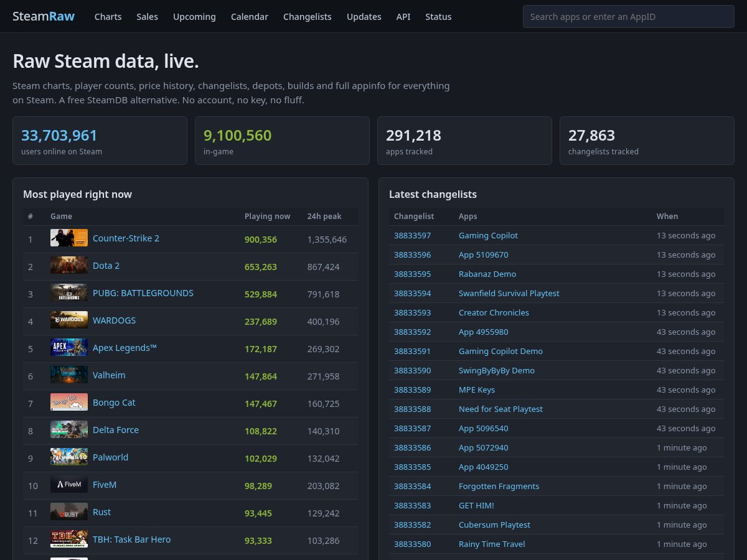Screen dimensions: 747x560
Task: Open the Rainy Time Travel link
Action: tap(492, 544)
